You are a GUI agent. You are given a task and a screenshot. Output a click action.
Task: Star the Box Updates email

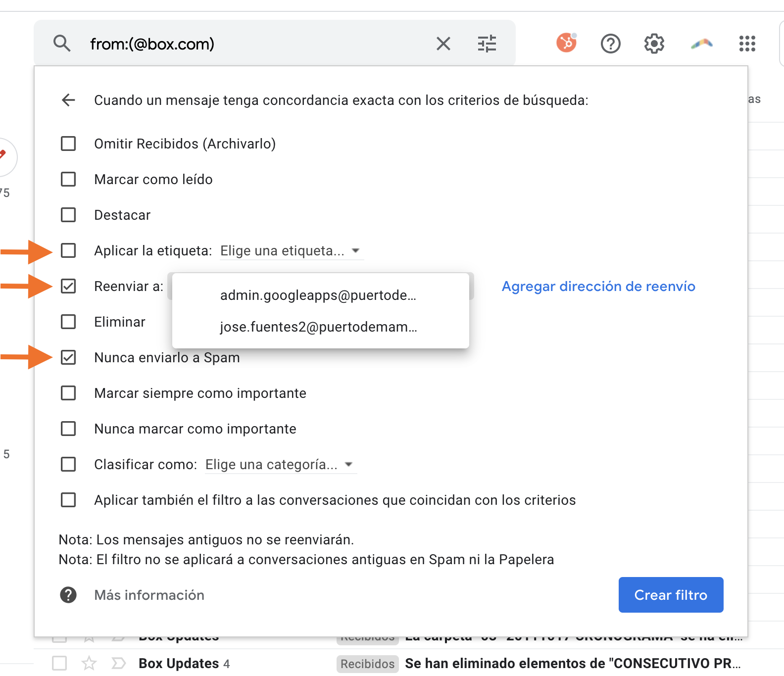(89, 663)
